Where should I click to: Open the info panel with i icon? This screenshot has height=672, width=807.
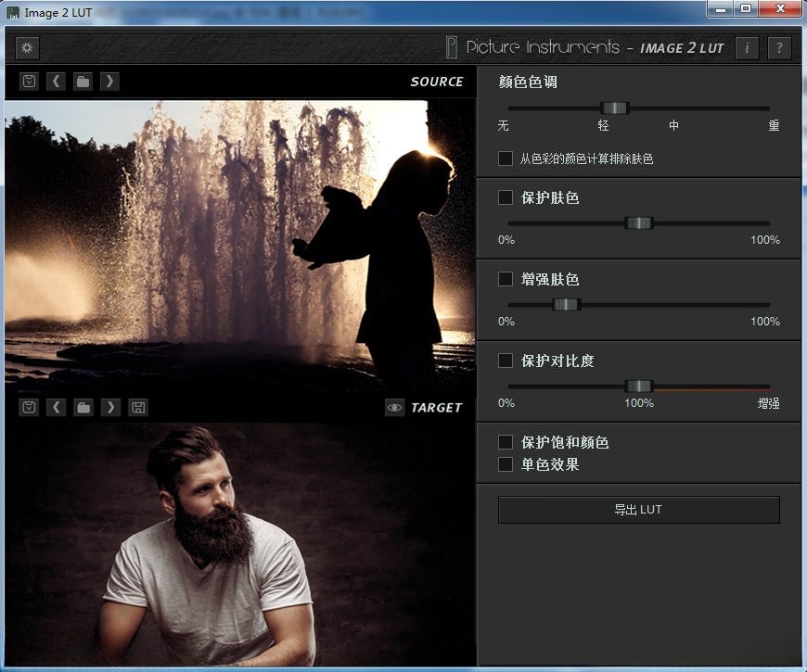coord(747,48)
